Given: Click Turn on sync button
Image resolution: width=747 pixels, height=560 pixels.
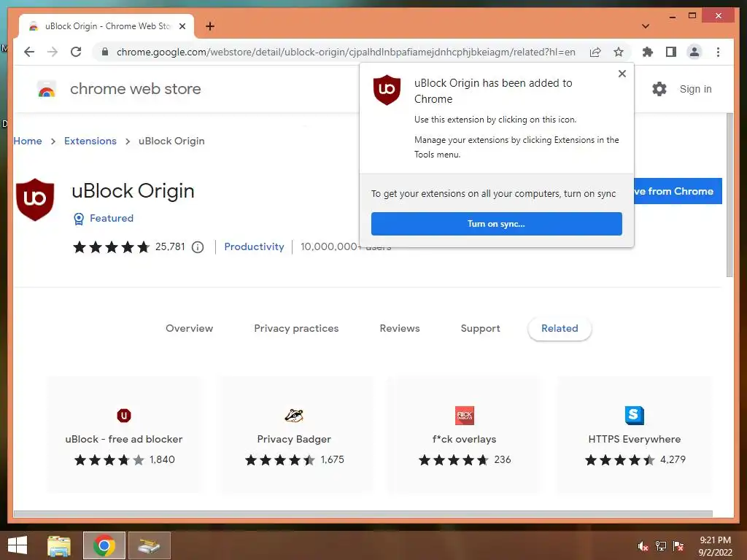Looking at the screenshot, I should click(x=496, y=224).
